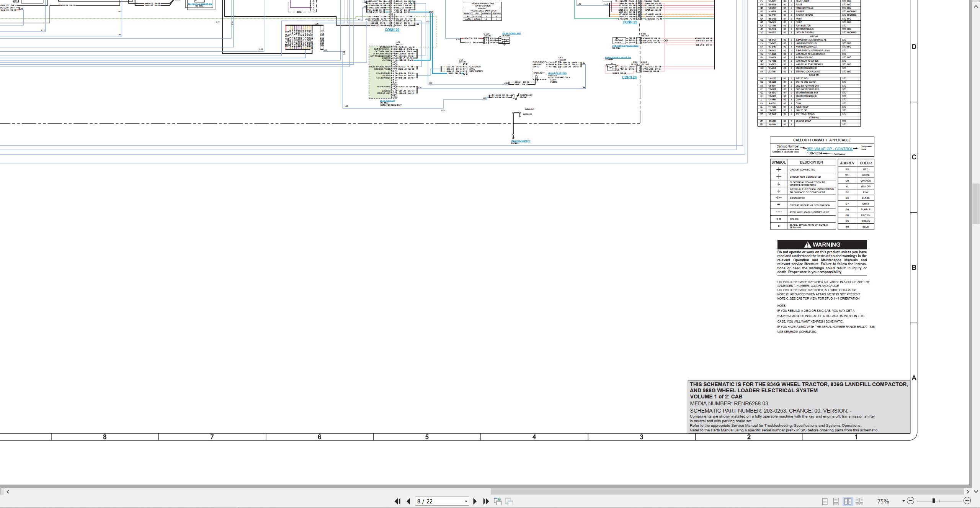Click the ATCH AUTO RIDE CONT switch table
This screenshot has height=508, width=980.
click(482, 11)
